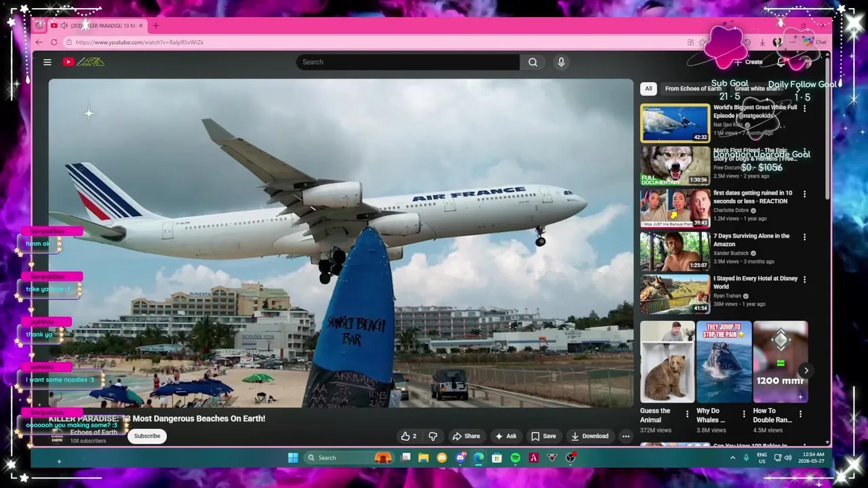Viewport: 868px width, 488px height.
Task: Reload the page with the refresh icon
Action: click(54, 42)
